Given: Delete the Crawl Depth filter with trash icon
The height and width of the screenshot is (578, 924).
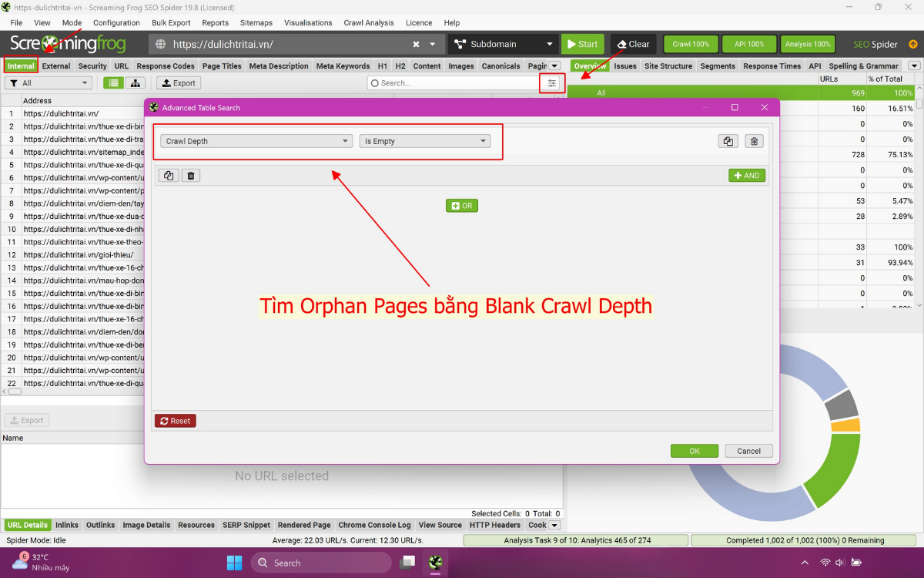Looking at the screenshot, I should (x=754, y=141).
